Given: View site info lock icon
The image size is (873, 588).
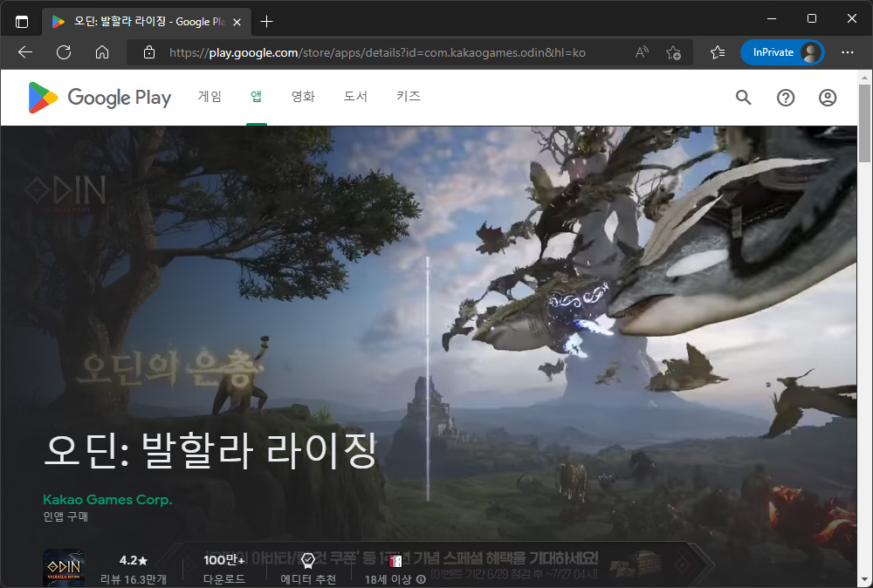Looking at the screenshot, I should [x=149, y=52].
